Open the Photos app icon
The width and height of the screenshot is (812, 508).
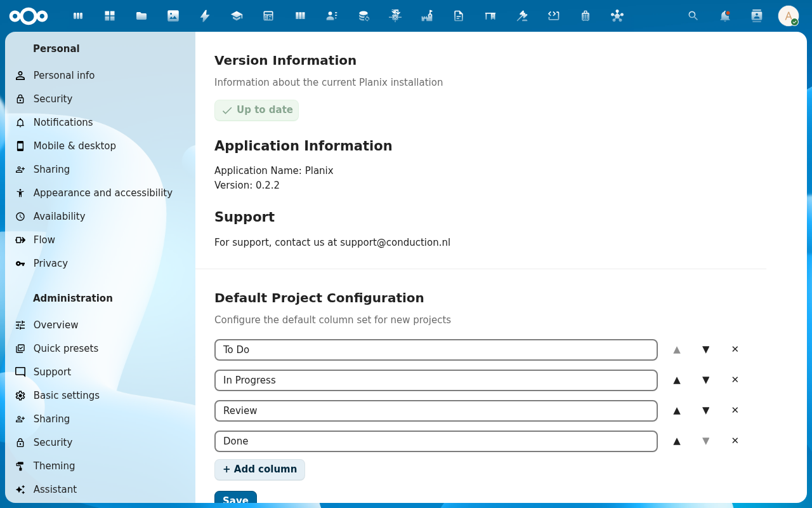point(173,16)
